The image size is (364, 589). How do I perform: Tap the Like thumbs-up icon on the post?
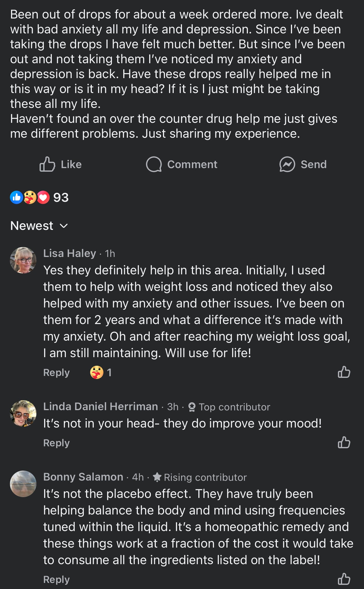pyautogui.click(x=47, y=165)
